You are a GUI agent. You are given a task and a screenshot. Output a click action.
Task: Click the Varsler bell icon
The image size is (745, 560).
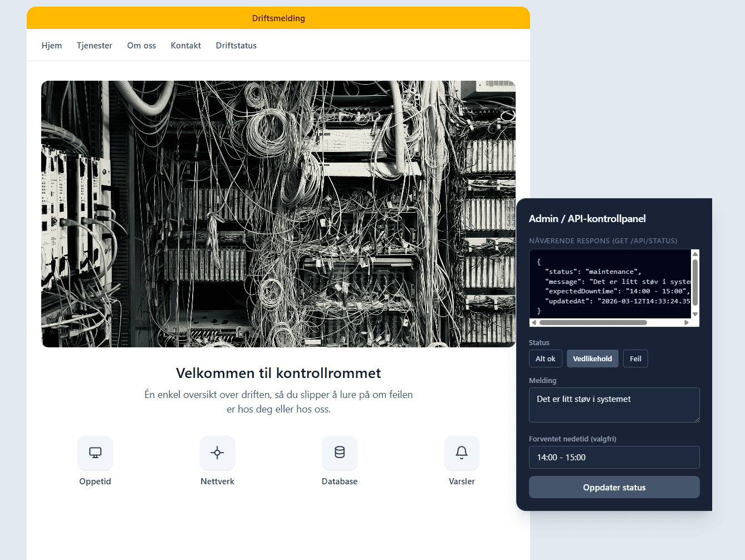462,453
